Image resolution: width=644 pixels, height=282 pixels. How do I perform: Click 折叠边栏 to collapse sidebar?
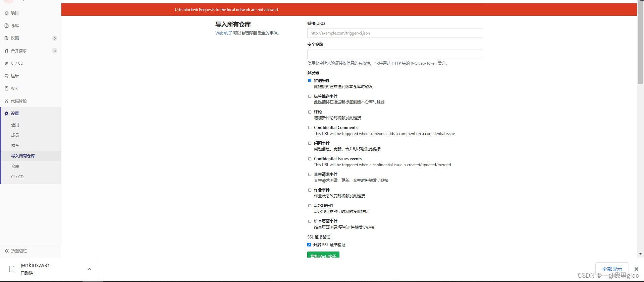click(x=19, y=251)
